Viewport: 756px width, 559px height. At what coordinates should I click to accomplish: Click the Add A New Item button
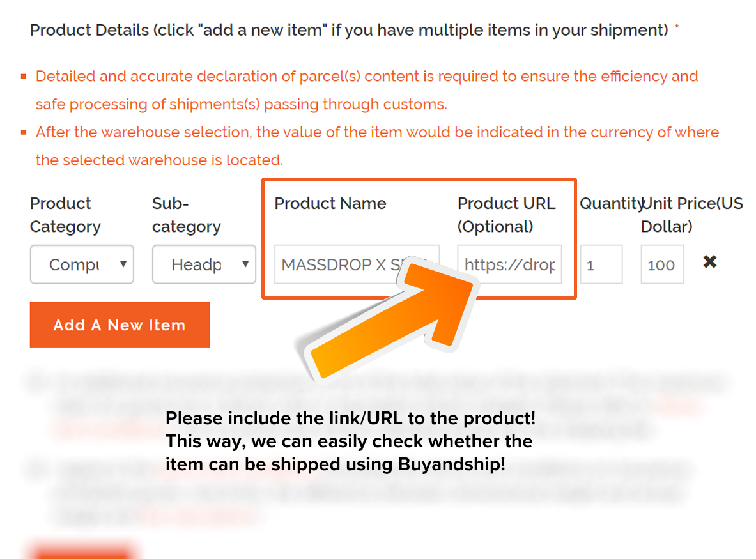coord(120,325)
